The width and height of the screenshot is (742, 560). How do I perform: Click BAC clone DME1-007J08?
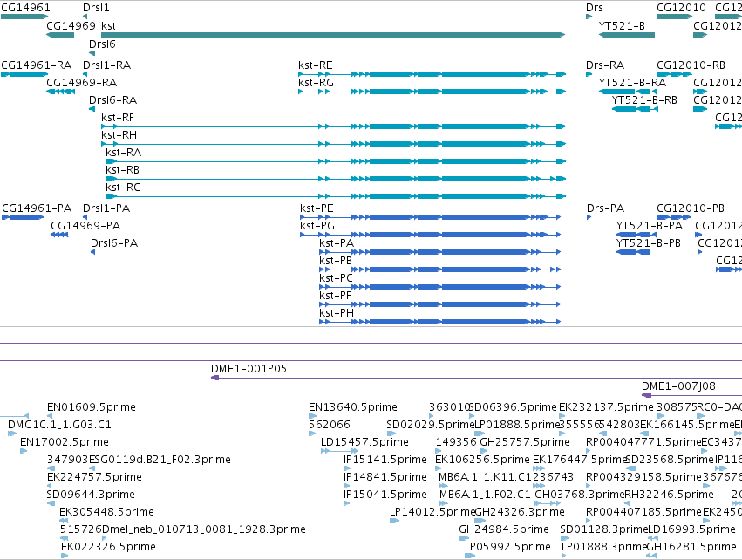678,386
